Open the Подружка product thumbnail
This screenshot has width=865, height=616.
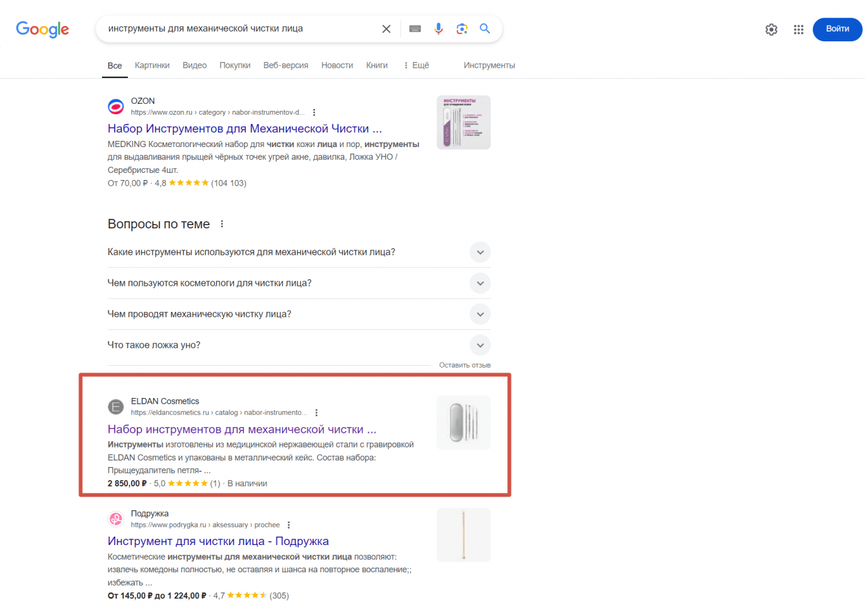tap(463, 535)
